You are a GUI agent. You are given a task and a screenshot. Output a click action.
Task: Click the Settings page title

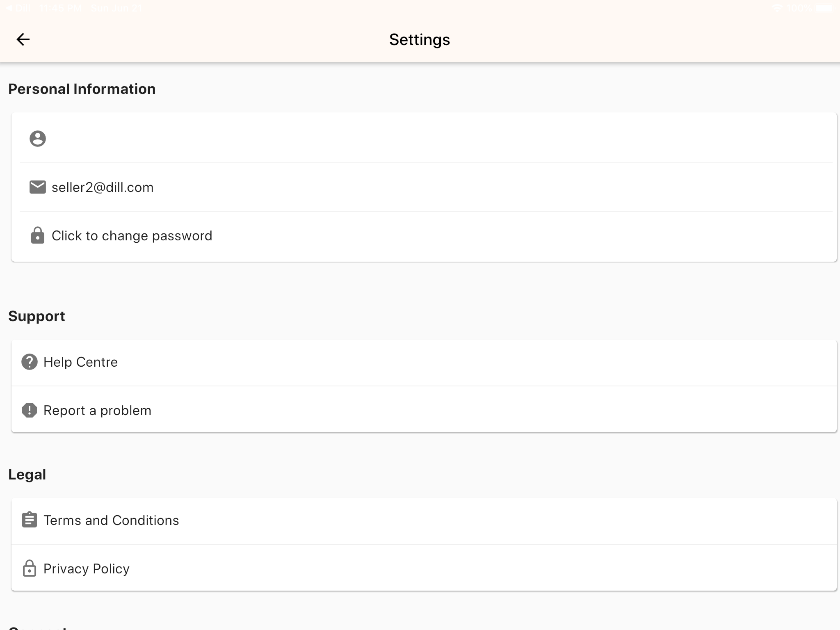pyautogui.click(x=419, y=40)
